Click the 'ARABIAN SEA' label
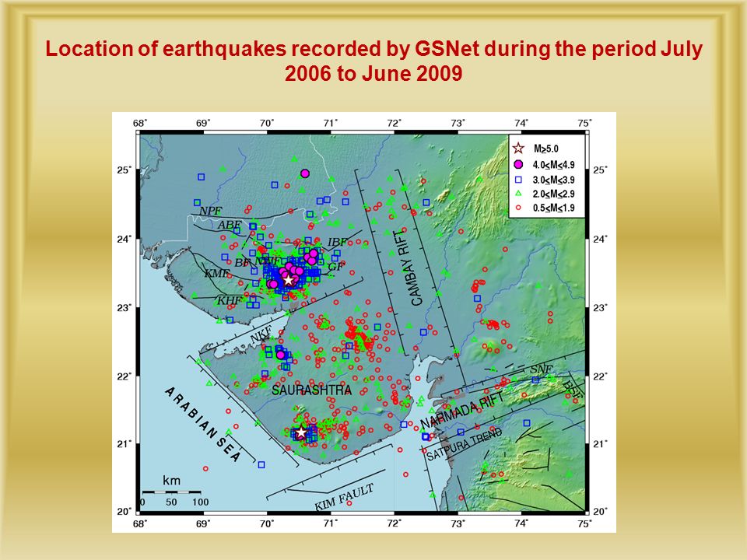This screenshot has height=560, width=747. [x=203, y=424]
